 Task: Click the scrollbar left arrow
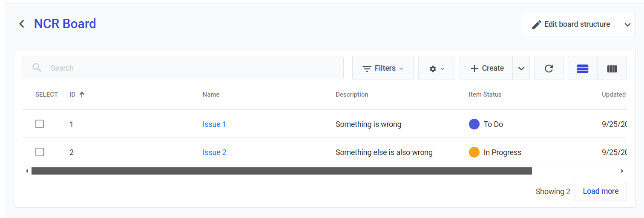[x=27, y=171]
